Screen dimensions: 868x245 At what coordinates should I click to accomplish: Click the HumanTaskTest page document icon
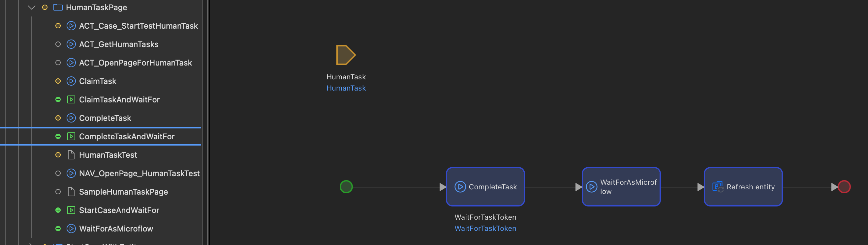click(71, 155)
